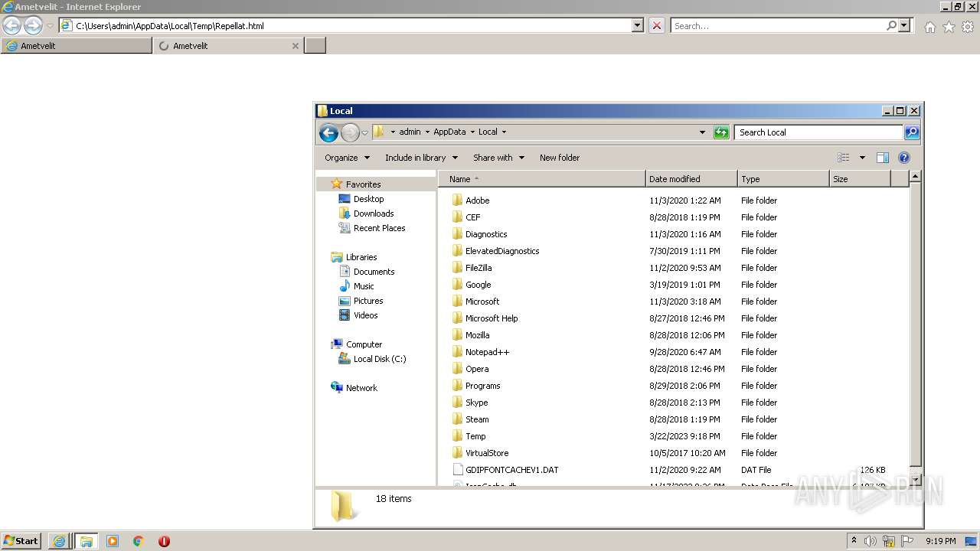The width and height of the screenshot is (980, 551).
Task: Click Internet Explorer Forward button
Action: point(33,26)
